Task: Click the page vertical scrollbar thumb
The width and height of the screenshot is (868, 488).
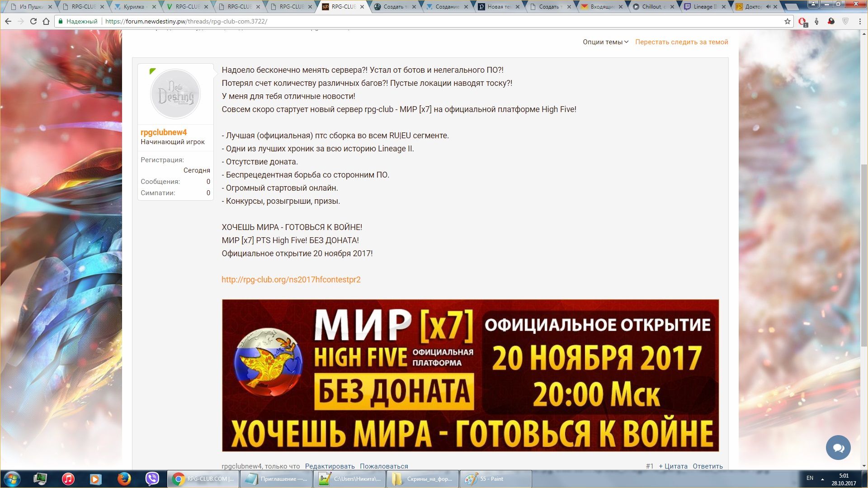Action: pos(864,255)
